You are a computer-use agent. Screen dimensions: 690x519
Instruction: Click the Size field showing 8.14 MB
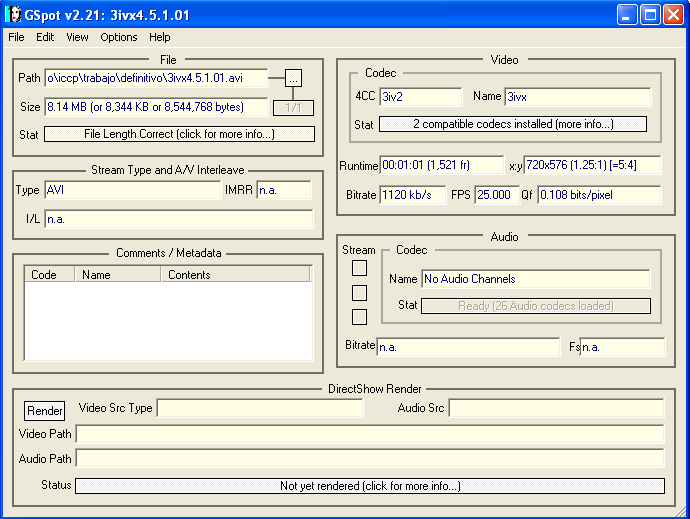coord(156,107)
